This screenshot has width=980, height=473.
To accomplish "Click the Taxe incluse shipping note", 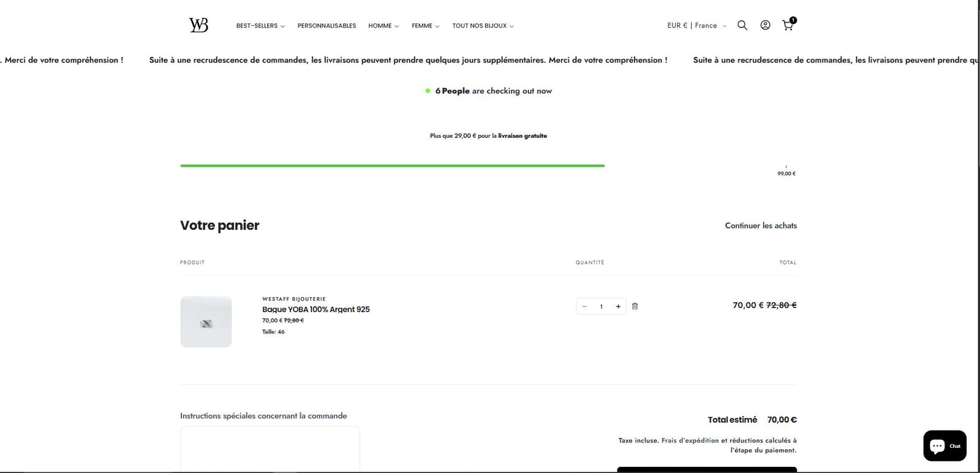I will tap(707, 445).
